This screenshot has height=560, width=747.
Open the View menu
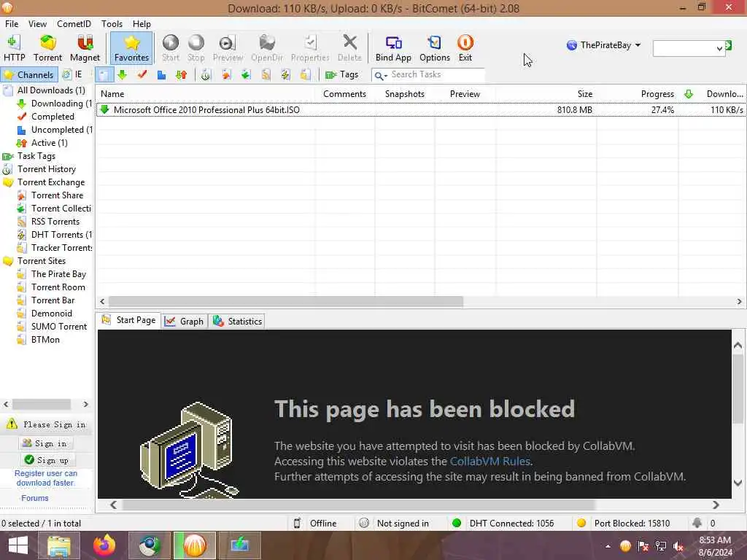tap(37, 24)
